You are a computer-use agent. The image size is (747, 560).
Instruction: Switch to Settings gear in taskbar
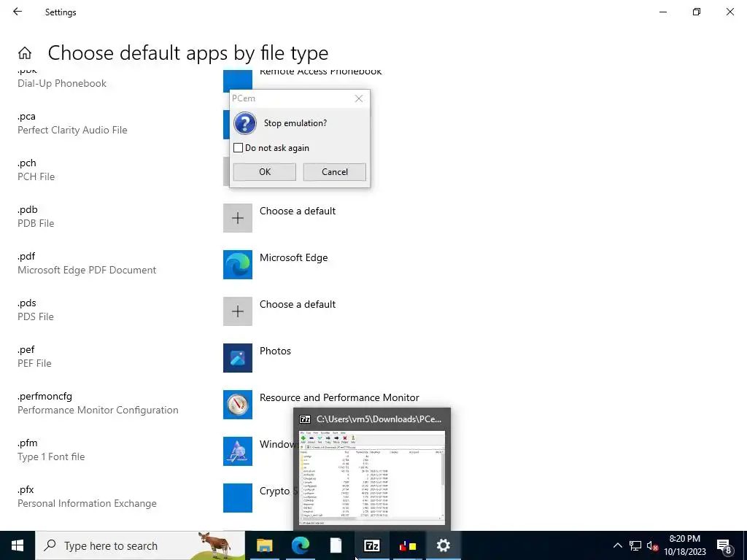pos(443,545)
